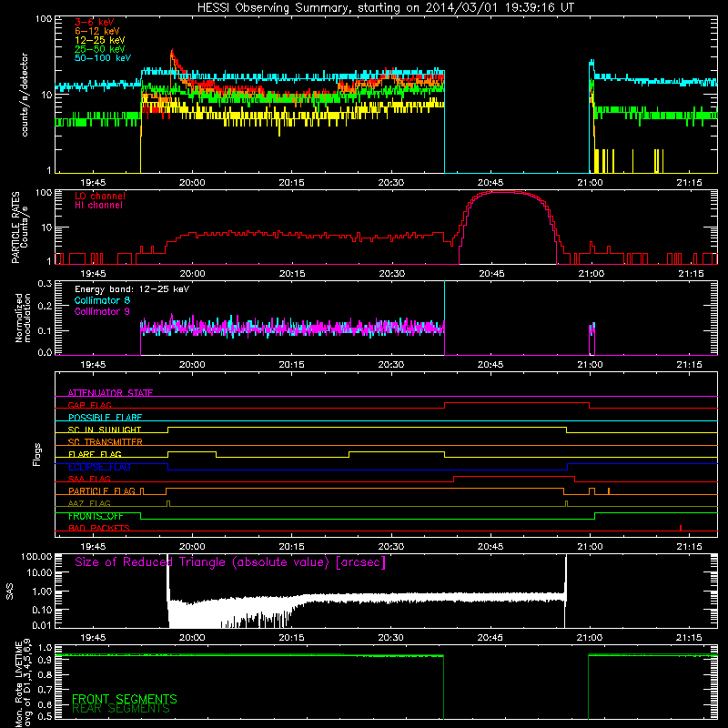The height and width of the screenshot is (728, 728).
Task: Click the FRONTS_OFF flag label
Action: coord(96,516)
